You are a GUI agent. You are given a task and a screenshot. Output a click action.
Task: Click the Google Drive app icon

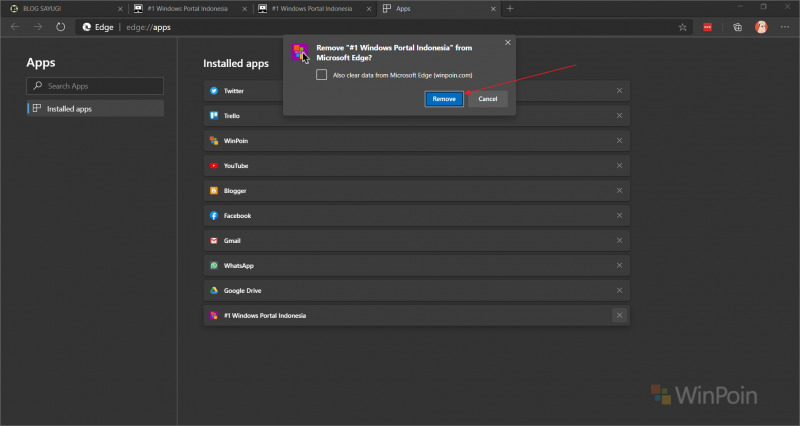pyautogui.click(x=214, y=291)
